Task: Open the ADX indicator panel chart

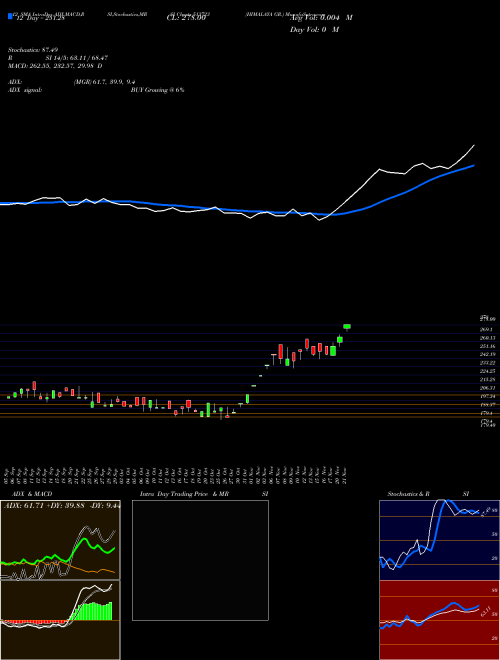Action: click(x=60, y=540)
